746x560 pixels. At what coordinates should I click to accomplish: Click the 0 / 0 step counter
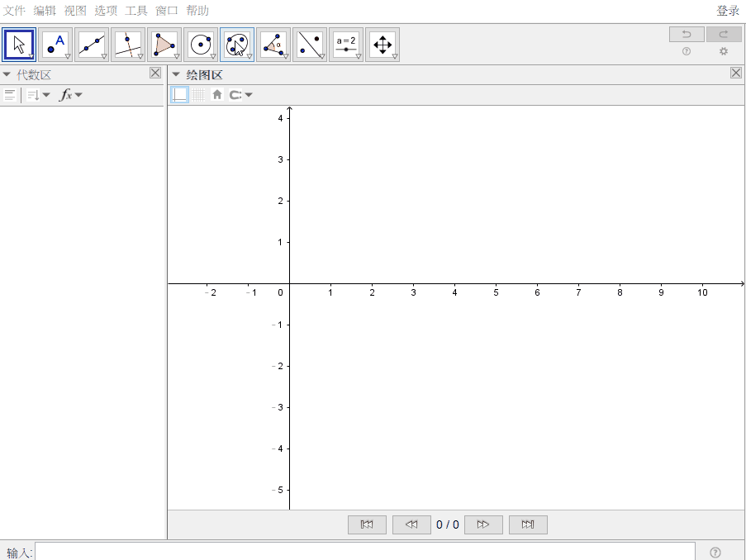point(448,524)
